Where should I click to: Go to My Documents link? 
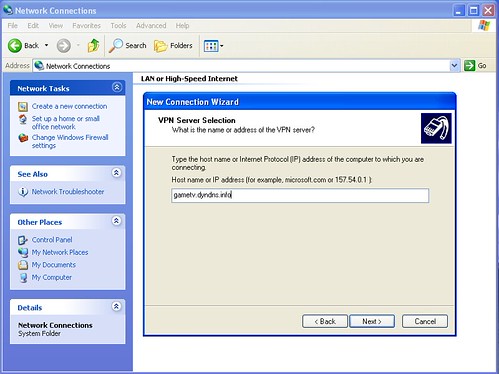(54, 265)
